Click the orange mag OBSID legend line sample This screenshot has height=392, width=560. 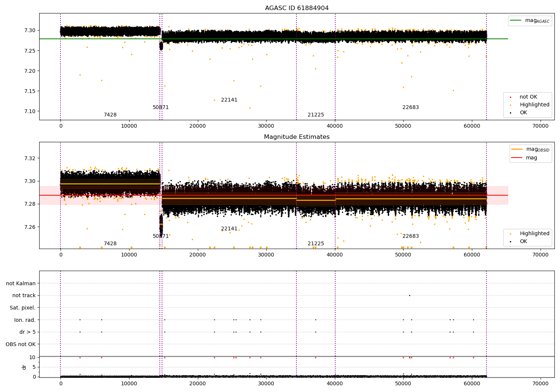[517, 149]
